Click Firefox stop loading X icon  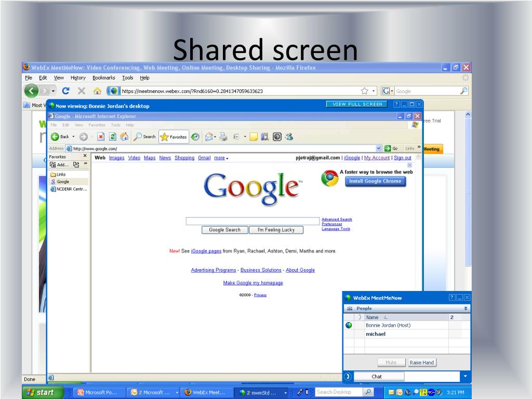pos(82,90)
